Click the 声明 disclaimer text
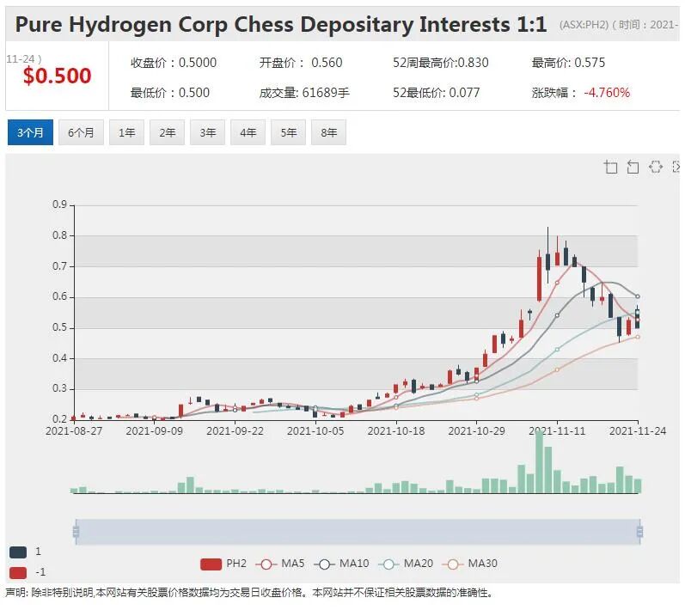Image resolution: width=685 pixels, height=616 pixels. (249, 593)
